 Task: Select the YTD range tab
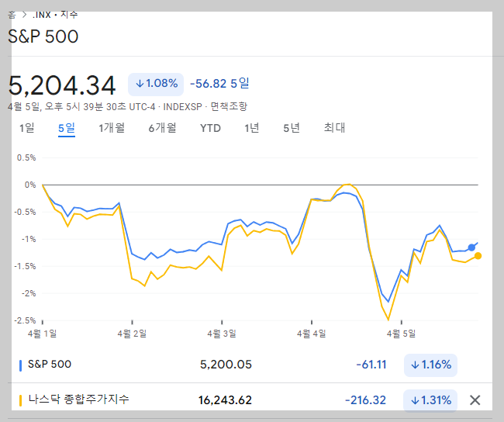[210, 128]
